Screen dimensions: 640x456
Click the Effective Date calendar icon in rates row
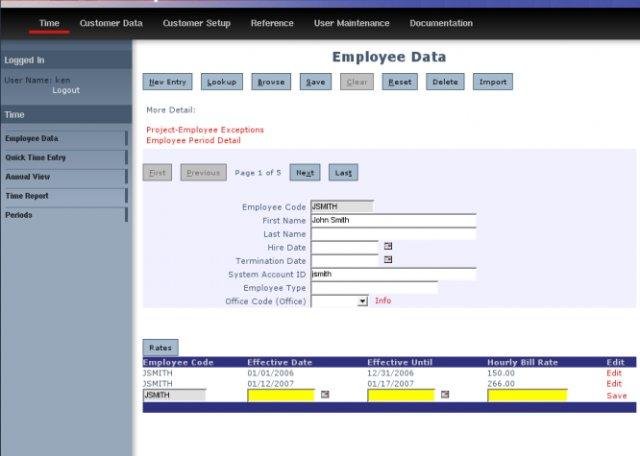coord(325,395)
